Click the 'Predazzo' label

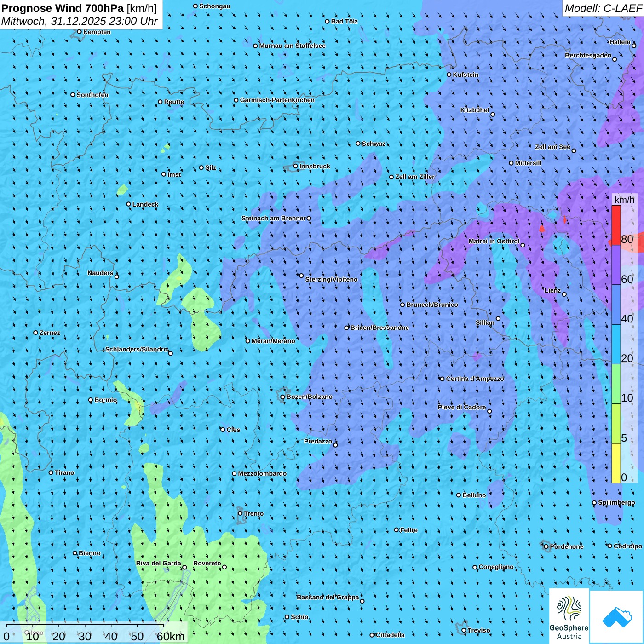[318, 441]
